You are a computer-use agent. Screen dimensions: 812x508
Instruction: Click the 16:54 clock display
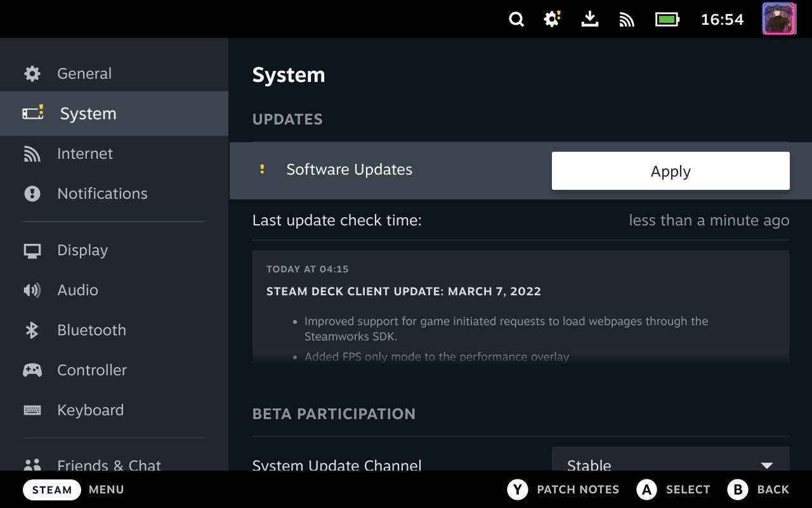coord(722,20)
